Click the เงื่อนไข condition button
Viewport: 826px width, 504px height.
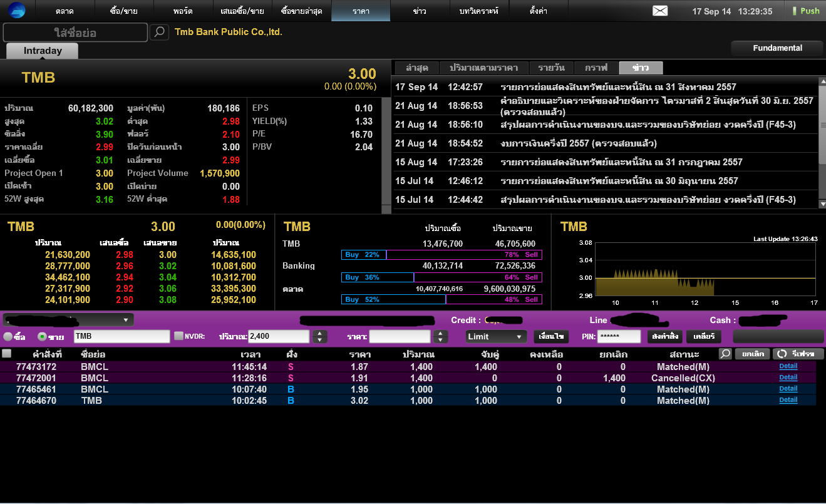[551, 337]
